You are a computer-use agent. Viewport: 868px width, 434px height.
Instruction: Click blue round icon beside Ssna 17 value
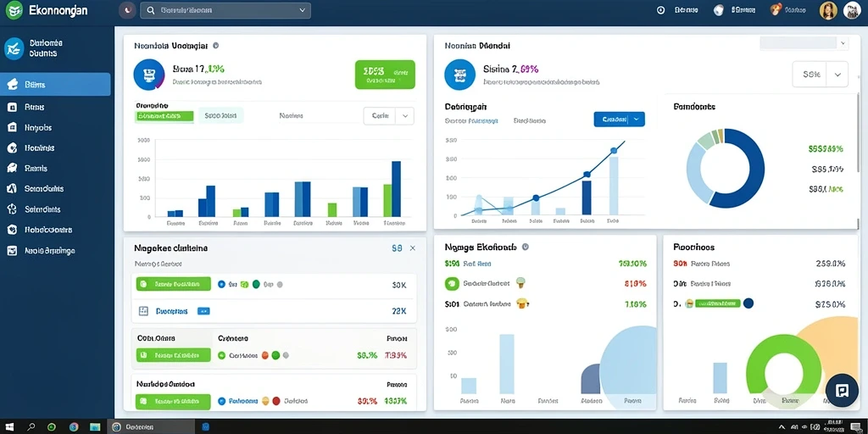pyautogui.click(x=149, y=75)
